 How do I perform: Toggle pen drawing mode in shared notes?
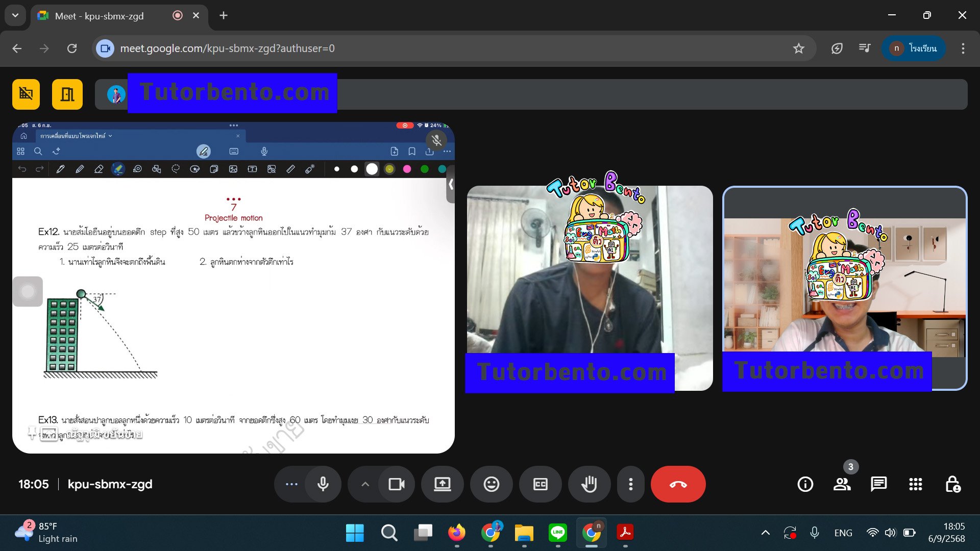tap(204, 152)
